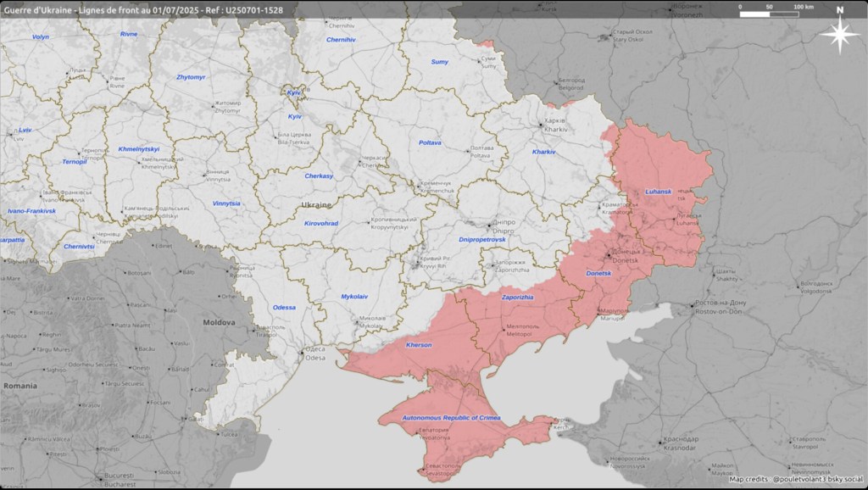The width and height of the screenshot is (868, 490).
Task: Click the north compass rose icon
Action: (839, 34)
